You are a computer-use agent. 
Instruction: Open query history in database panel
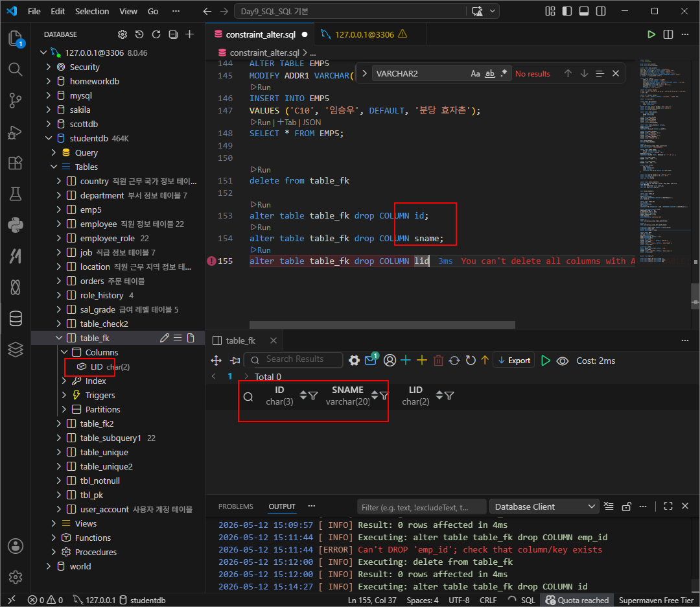click(139, 34)
